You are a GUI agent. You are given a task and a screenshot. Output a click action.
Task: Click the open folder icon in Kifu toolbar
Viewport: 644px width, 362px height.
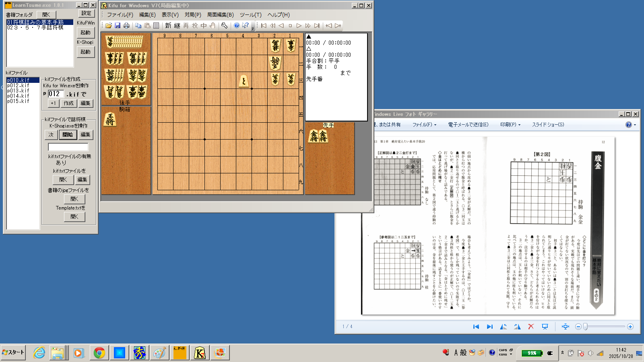click(x=109, y=26)
